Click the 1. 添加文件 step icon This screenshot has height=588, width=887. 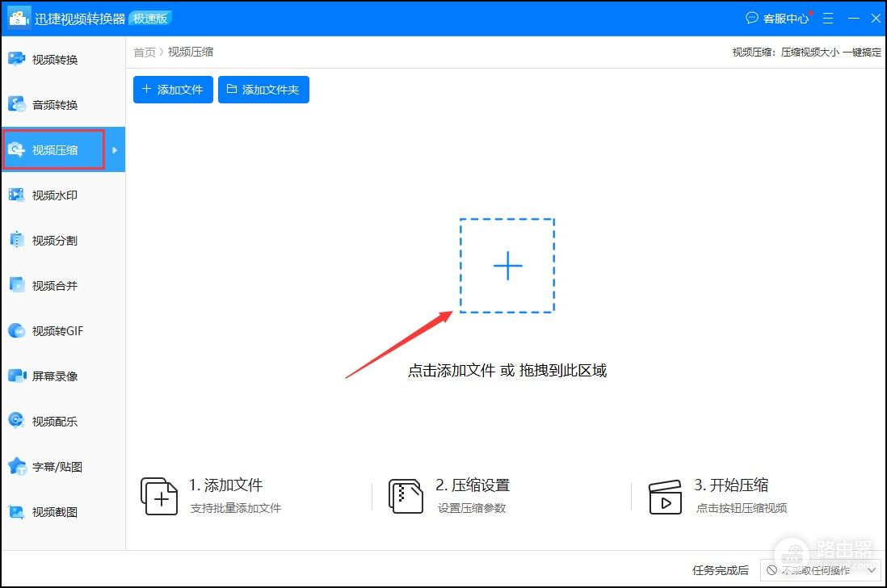click(159, 496)
